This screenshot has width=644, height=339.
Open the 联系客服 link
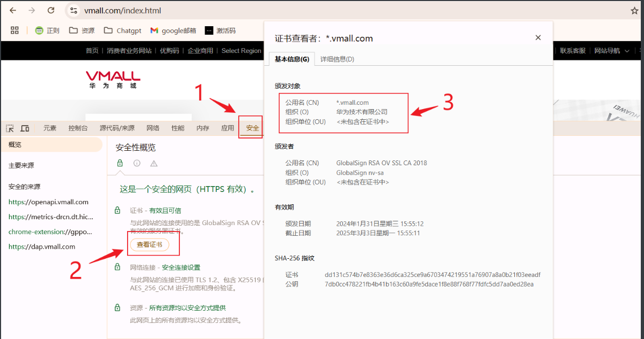[573, 51]
